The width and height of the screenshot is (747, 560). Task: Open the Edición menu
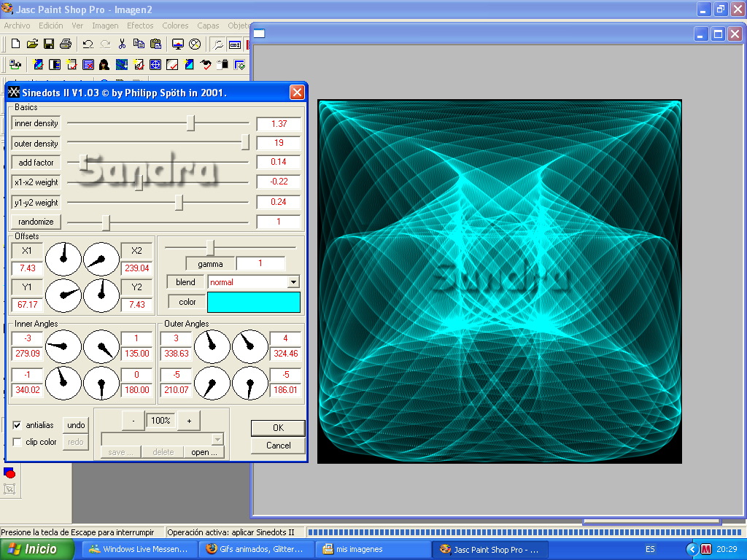(51, 26)
